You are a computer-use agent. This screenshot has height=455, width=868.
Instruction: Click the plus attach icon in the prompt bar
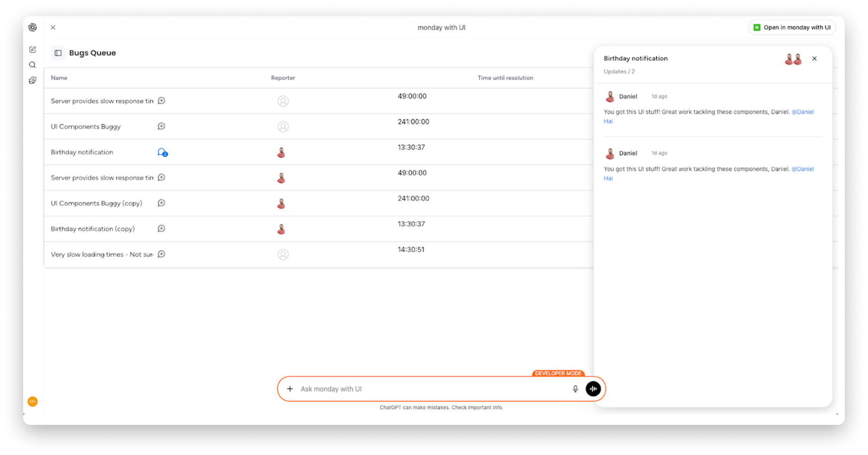click(290, 389)
